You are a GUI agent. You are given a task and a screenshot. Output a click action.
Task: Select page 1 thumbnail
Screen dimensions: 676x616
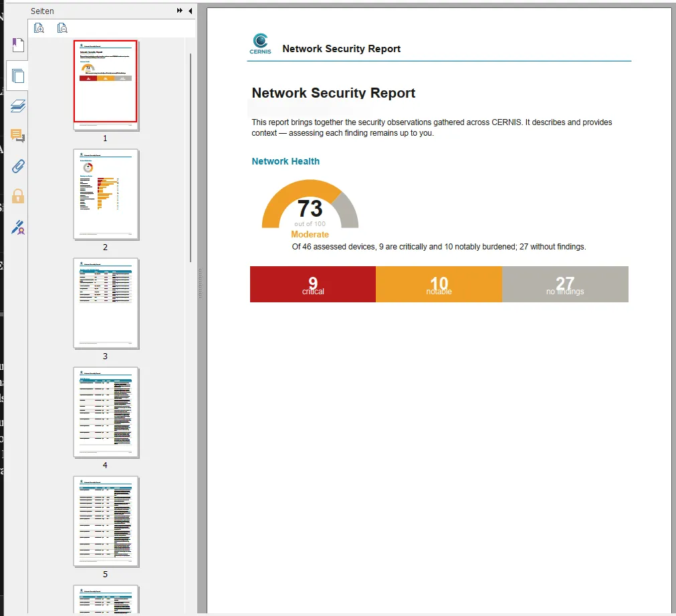pos(106,84)
